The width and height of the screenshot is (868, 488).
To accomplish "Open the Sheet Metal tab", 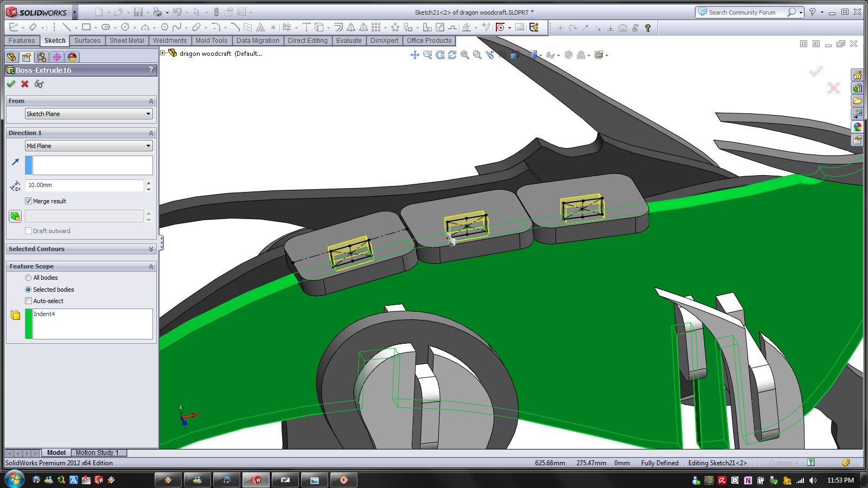I will pos(127,41).
